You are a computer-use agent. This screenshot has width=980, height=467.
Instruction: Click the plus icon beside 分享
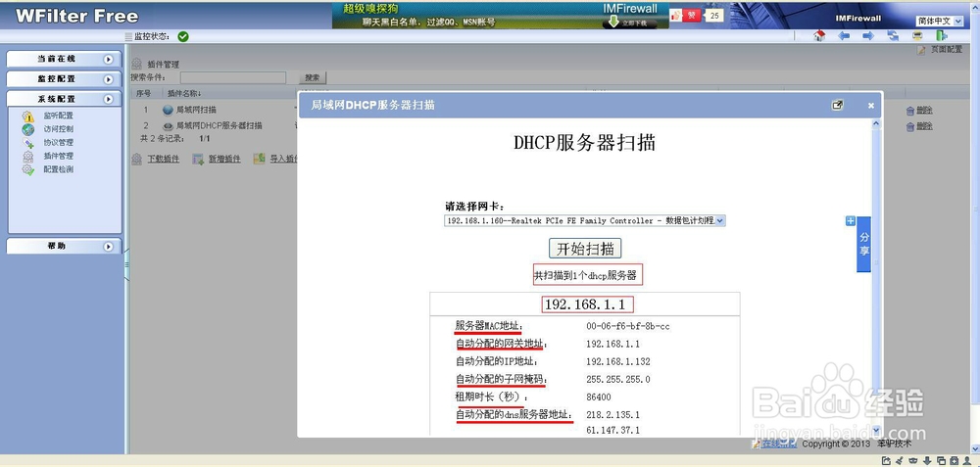point(850,221)
